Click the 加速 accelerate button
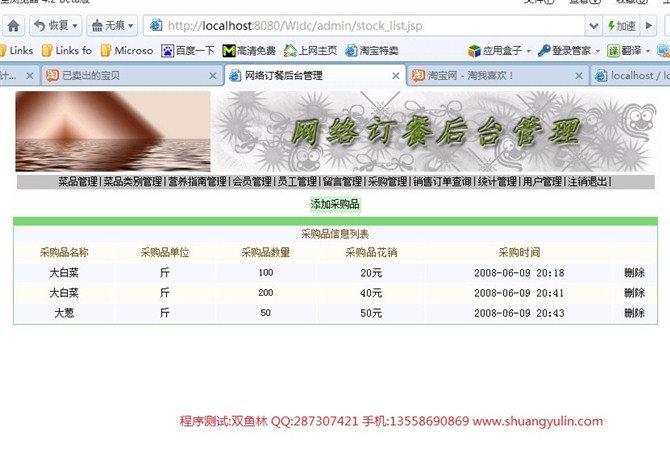 pyautogui.click(x=622, y=26)
